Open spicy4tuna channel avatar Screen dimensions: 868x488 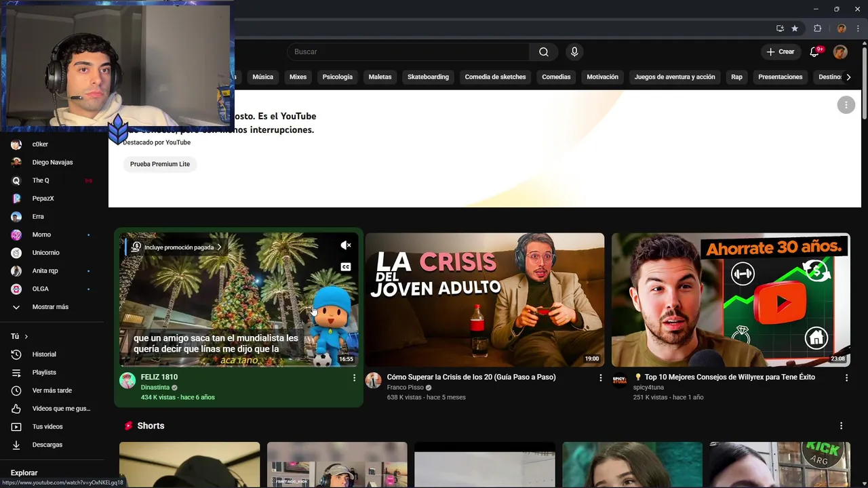tap(620, 380)
